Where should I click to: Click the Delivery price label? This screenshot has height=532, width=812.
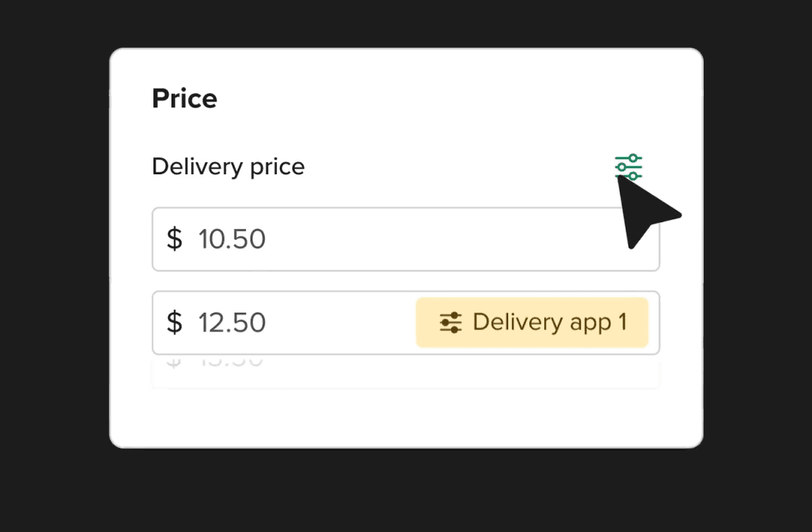tap(228, 166)
